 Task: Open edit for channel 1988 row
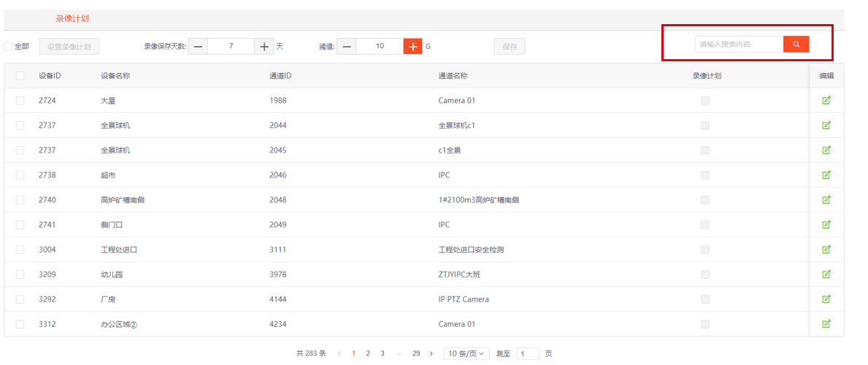(x=826, y=100)
